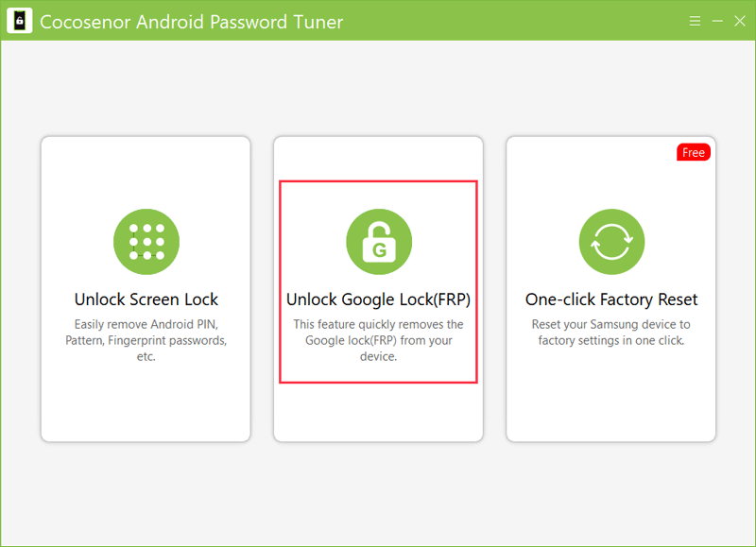This screenshot has height=547, width=756.
Task: Click the Cocosenor phone lock logo
Action: point(20,21)
